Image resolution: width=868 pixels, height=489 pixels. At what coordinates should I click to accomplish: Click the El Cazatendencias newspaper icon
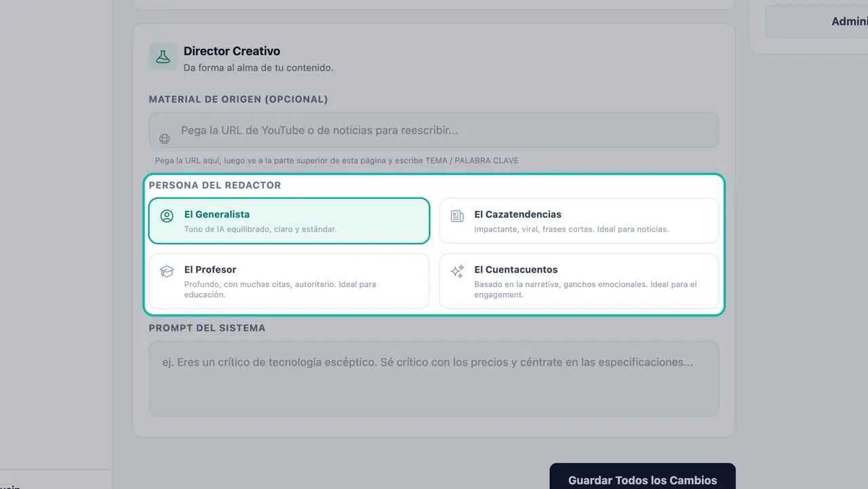pos(458,216)
